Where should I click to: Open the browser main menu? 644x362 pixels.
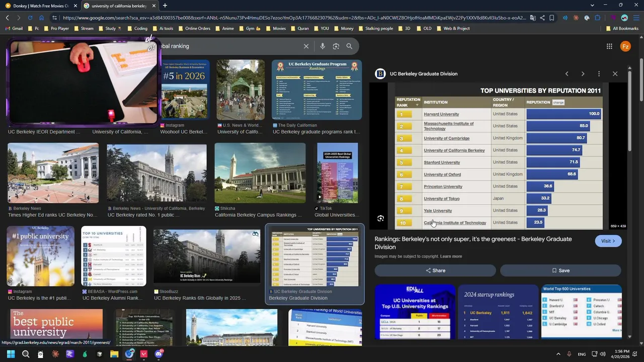point(636,18)
